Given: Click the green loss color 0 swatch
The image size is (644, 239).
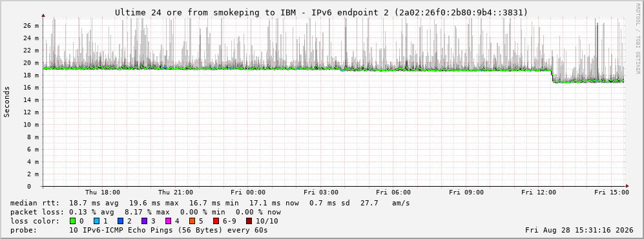Looking at the screenshot, I should [x=73, y=221].
